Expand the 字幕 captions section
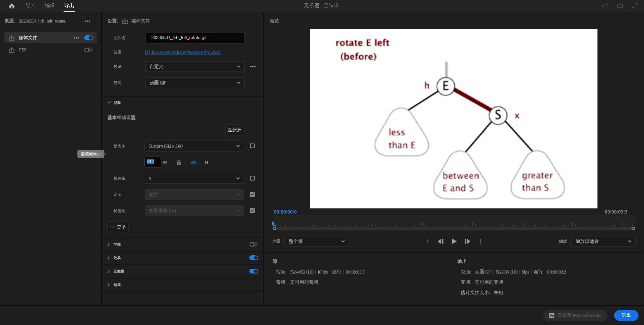This screenshot has width=644, height=325. click(108, 245)
